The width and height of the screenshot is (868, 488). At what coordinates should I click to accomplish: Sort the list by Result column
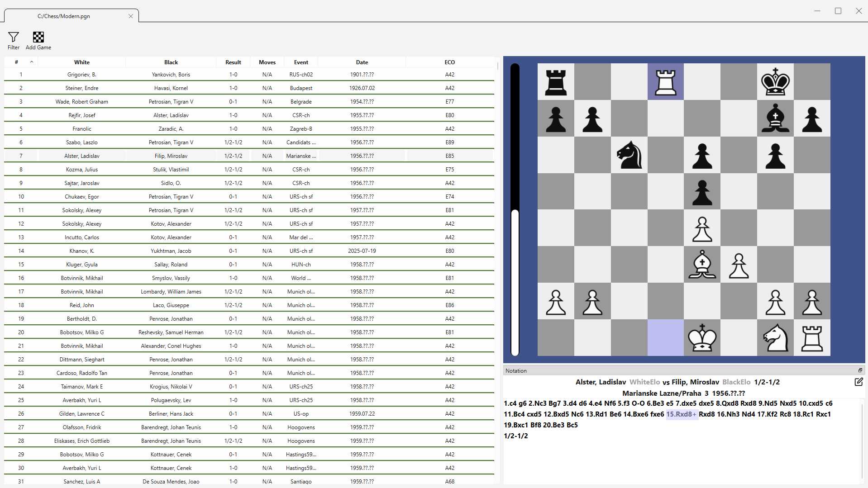tap(233, 62)
